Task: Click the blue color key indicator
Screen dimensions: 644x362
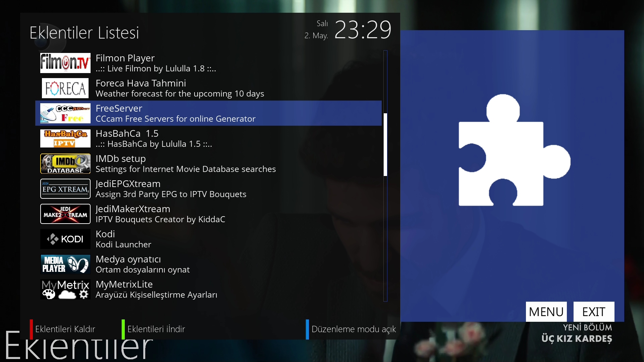Action: pyautogui.click(x=307, y=329)
